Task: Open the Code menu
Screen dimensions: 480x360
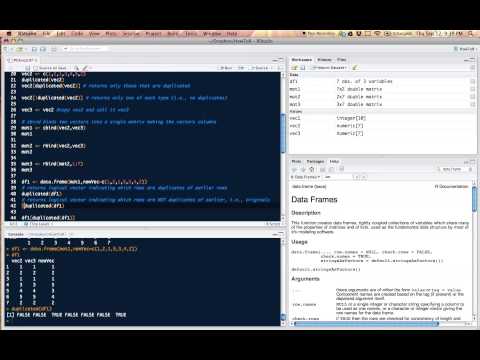Action: click(77, 34)
